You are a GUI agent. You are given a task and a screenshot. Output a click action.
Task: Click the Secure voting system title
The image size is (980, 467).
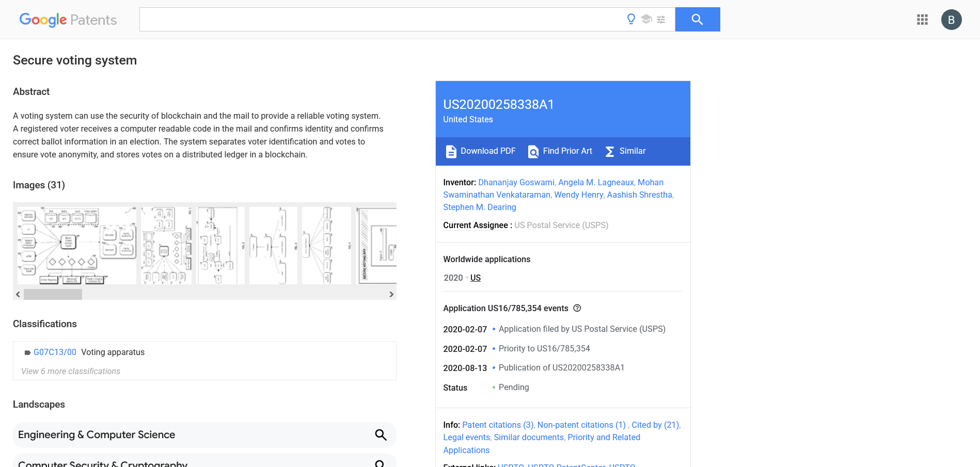75,60
